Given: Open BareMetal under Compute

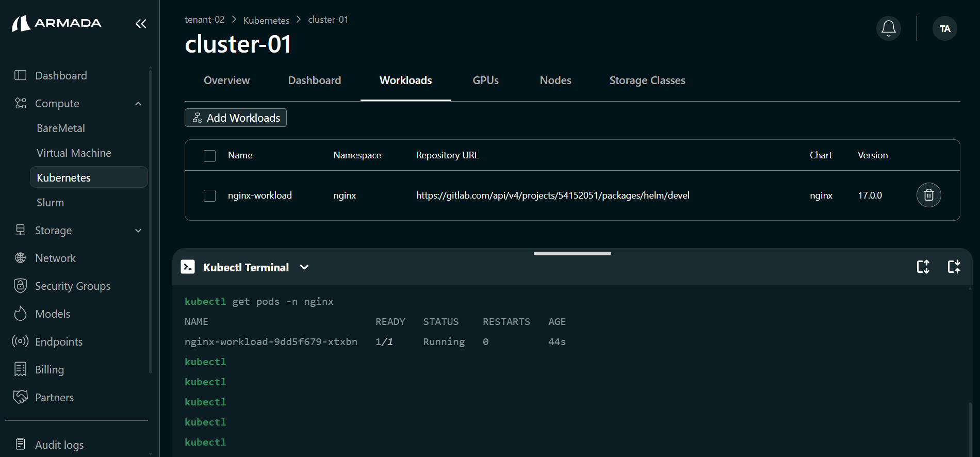Looking at the screenshot, I should [61, 128].
